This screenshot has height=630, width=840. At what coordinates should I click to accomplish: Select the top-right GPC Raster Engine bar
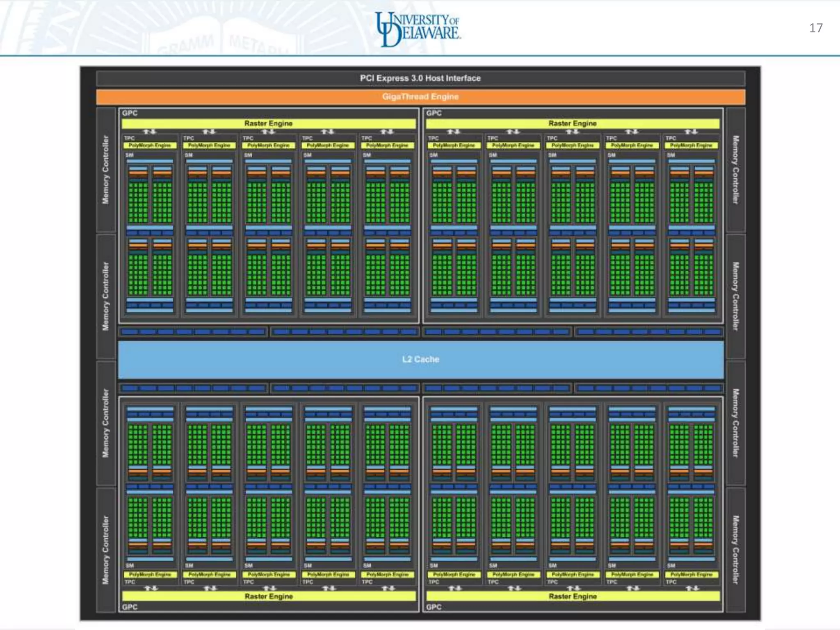(573, 123)
